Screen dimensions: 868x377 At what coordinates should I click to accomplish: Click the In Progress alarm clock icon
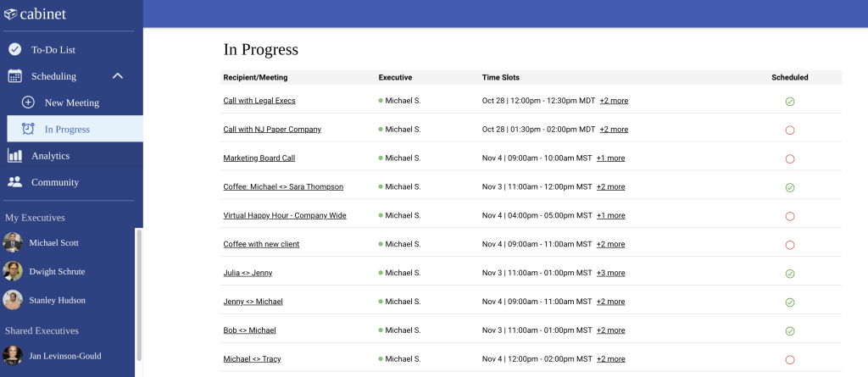point(28,129)
